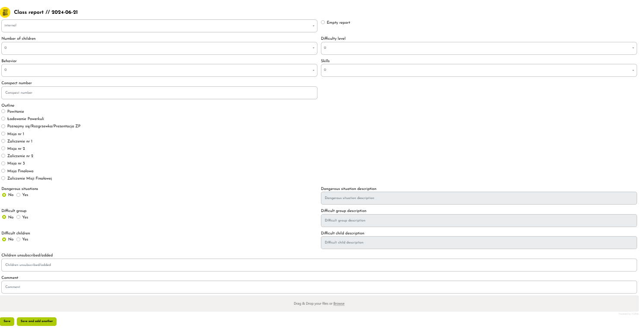Click the Conspect number input field
Viewport: 644px width, 335px height.
[159, 93]
